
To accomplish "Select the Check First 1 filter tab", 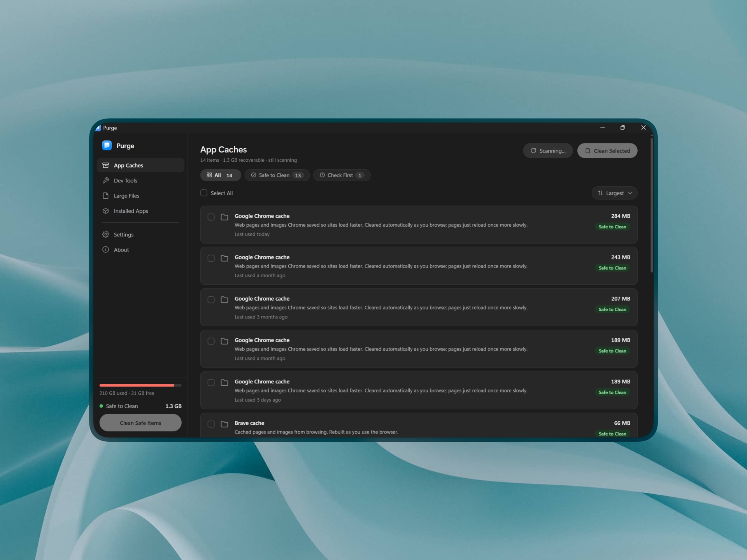I will pyautogui.click(x=342, y=175).
